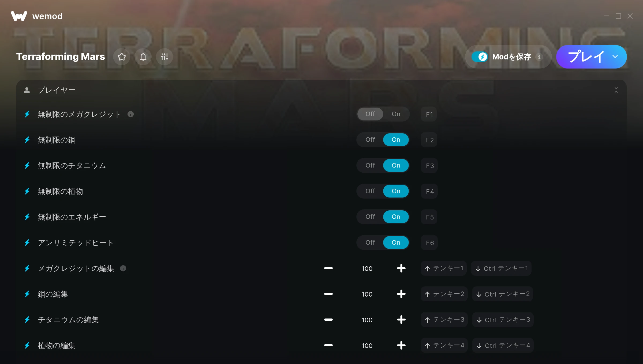Screen dimensions: 643x364
Task: Click the wemod logo icon
Action: click(x=19, y=16)
